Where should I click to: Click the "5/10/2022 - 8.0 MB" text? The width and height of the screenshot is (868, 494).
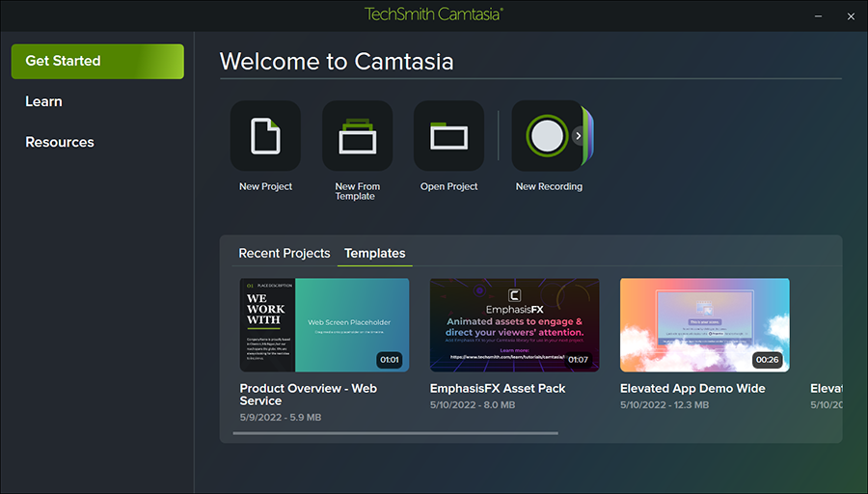(473, 405)
